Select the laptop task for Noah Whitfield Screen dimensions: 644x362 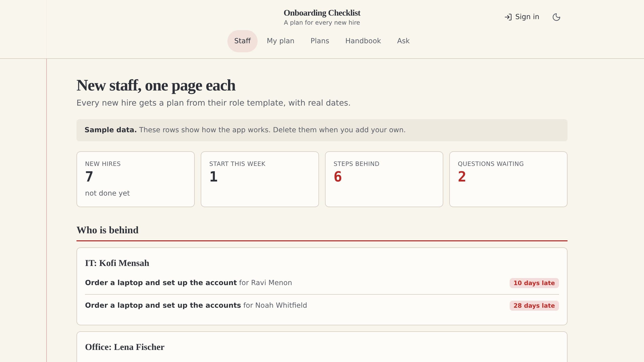click(x=322, y=305)
